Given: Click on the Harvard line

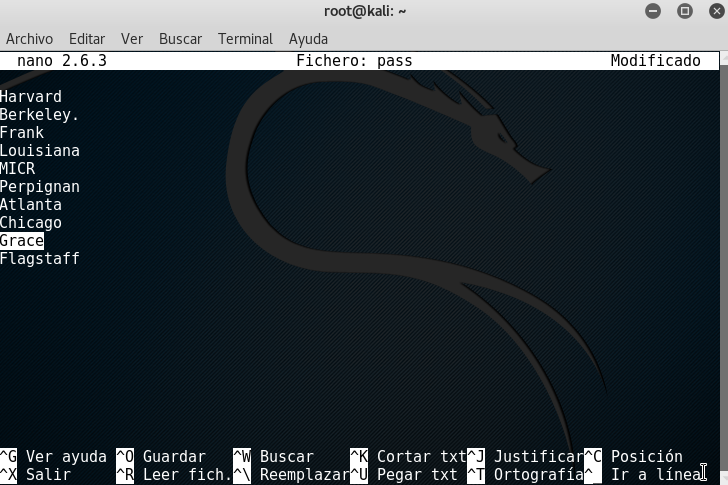Looking at the screenshot, I should [31, 97].
